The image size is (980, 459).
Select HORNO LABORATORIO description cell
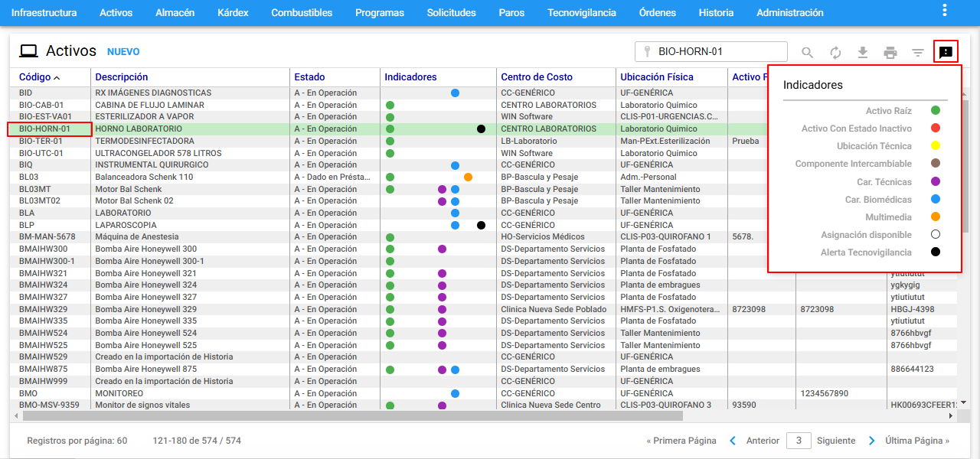tap(191, 129)
